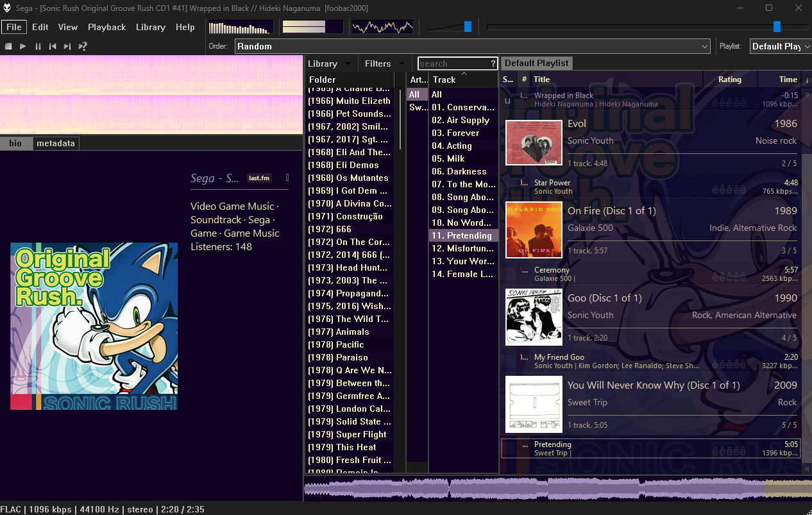
Task: Open the Edit menu
Action: coord(40,27)
